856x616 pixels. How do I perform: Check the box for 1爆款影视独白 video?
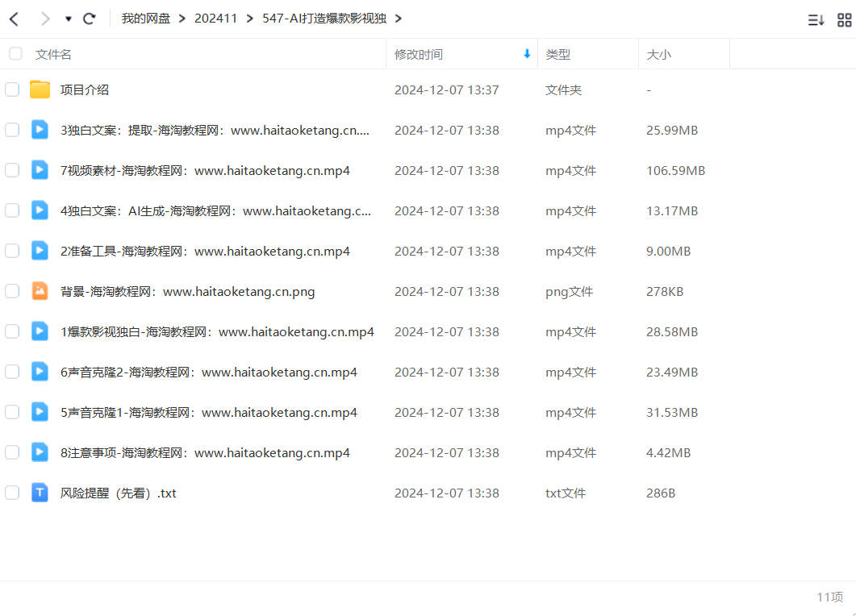[x=12, y=331]
